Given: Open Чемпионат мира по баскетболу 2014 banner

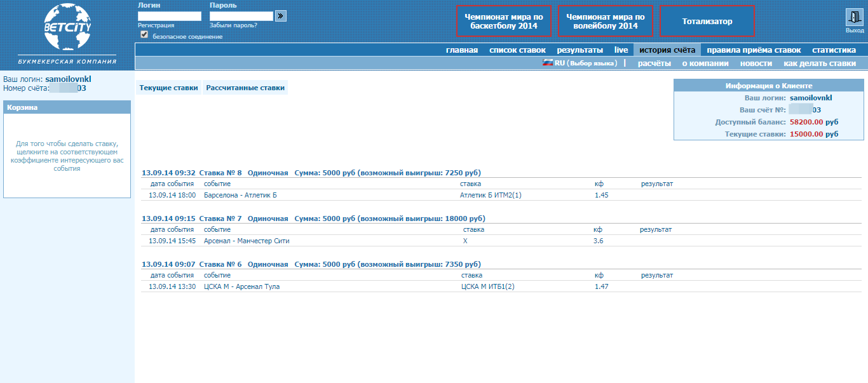Looking at the screenshot, I should point(504,21).
